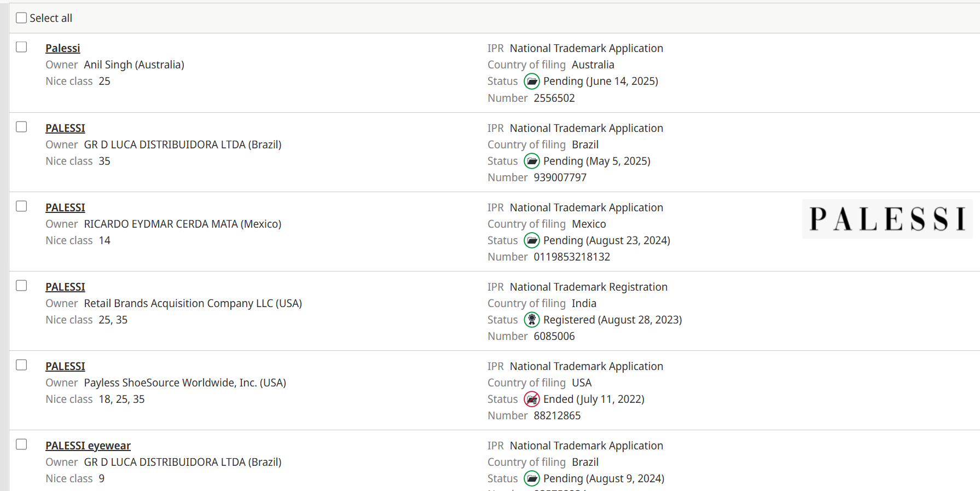Open PALESSI application filed in USA
The width and height of the screenshot is (980, 491).
(65, 366)
